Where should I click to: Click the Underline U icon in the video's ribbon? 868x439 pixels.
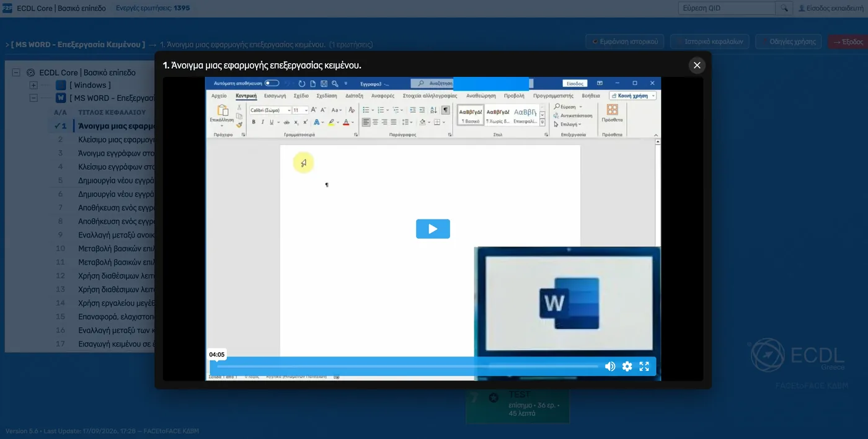pyautogui.click(x=271, y=122)
